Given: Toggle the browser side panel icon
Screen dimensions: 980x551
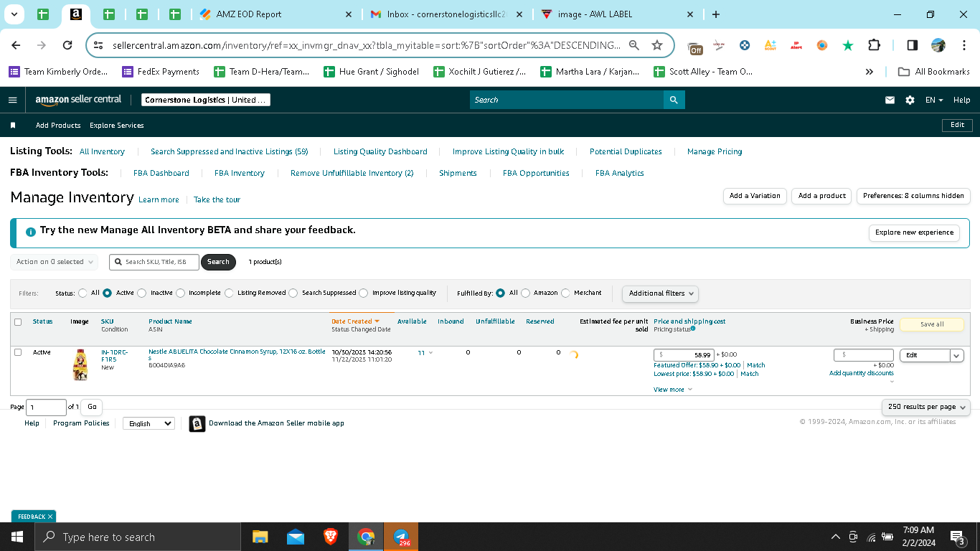Looking at the screenshot, I should click(x=912, y=45).
